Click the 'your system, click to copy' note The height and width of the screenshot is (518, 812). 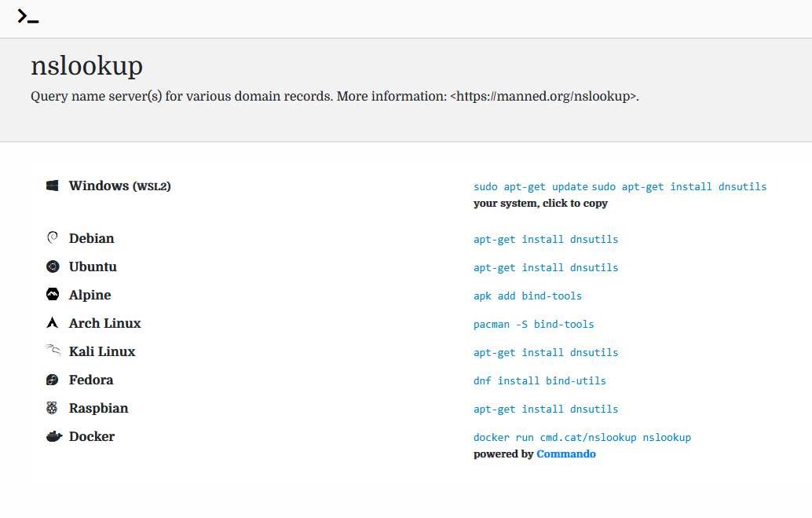[x=540, y=204]
